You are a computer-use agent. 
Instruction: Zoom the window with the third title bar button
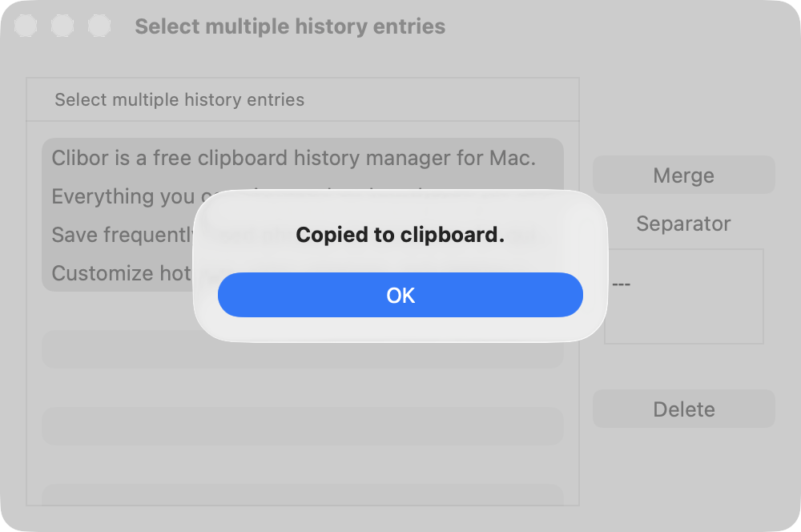coord(99,26)
